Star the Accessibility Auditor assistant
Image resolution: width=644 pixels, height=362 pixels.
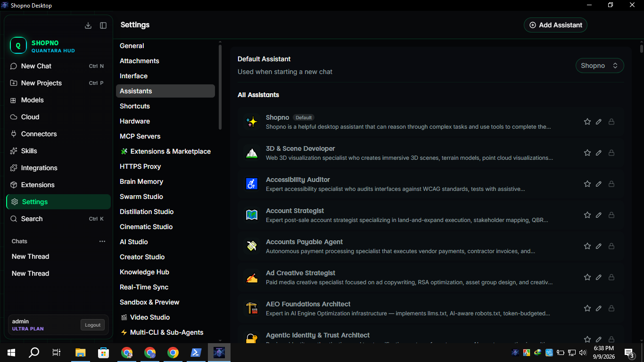click(587, 184)
